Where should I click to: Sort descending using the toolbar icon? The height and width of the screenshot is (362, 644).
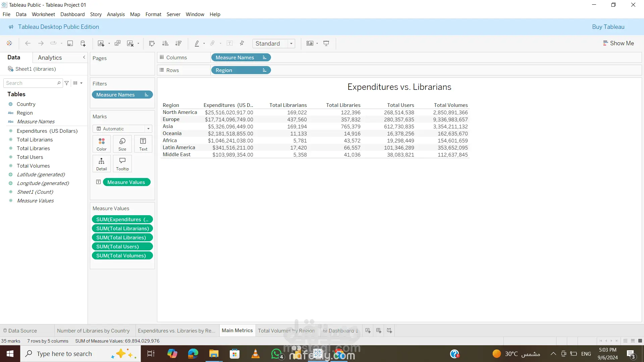178,43
